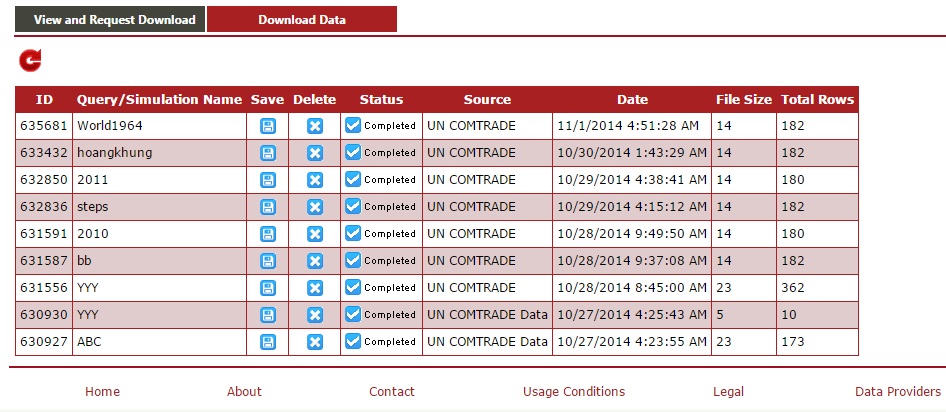This screenshot has height=412, width=946.
Task: Open the Data Providers footer link
Action: click(x=897, y=392)
